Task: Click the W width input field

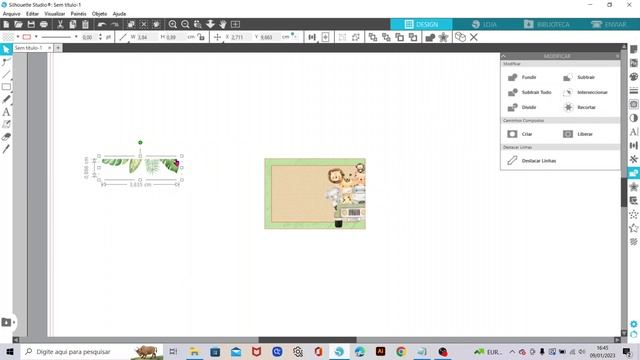Action: click(x=146, y=37)
